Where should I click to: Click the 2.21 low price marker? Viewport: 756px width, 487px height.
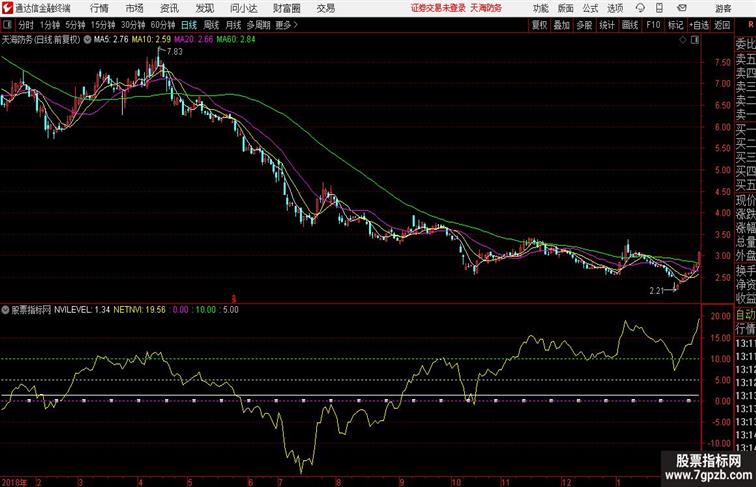point(657,291)
